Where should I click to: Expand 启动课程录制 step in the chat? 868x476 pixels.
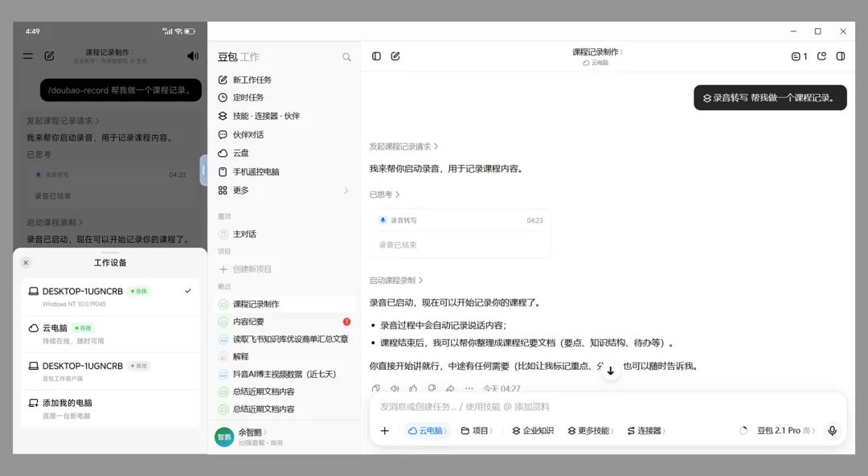click(395, 281)
